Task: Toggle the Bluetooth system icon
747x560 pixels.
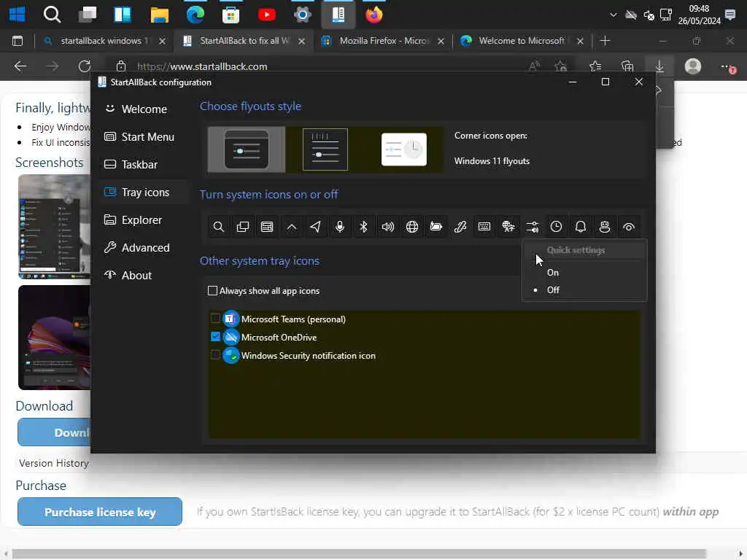Action: pos(363,227)
